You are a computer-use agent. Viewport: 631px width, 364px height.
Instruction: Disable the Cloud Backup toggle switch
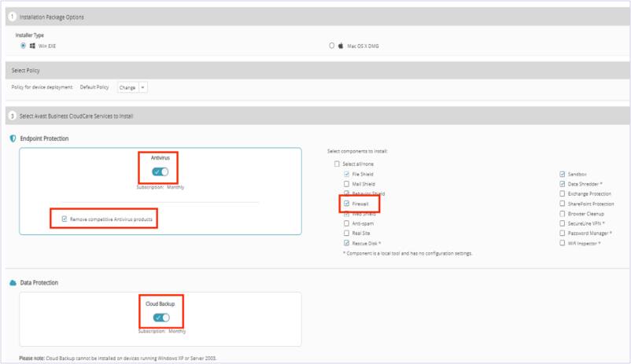coord(161,317)
